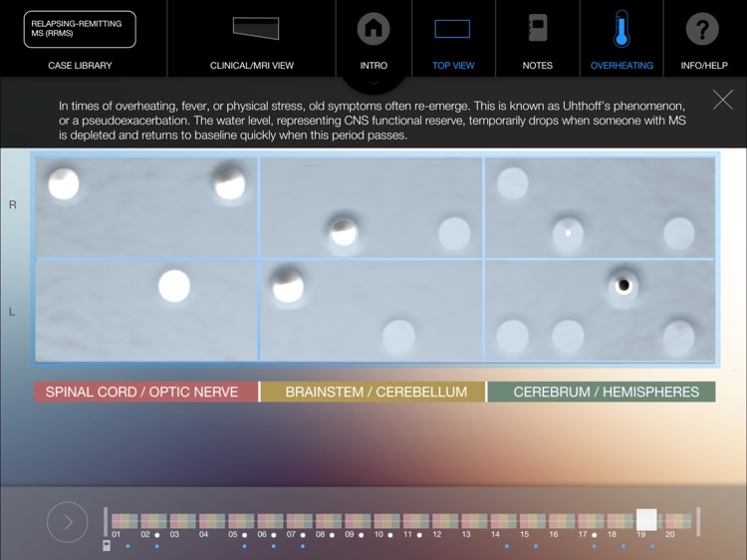The image size is (747, 560).
Task: Jump to timeline year 01
Action: point(124,521)
